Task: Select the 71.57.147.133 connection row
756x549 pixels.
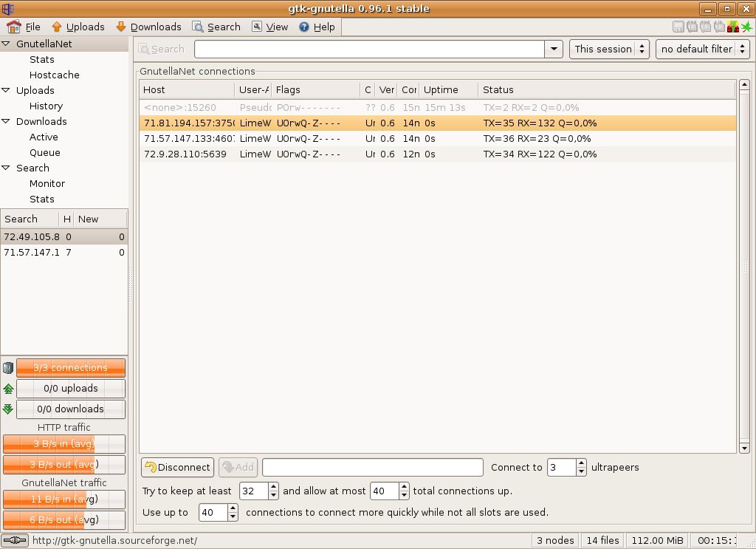Action: [438, 138]
